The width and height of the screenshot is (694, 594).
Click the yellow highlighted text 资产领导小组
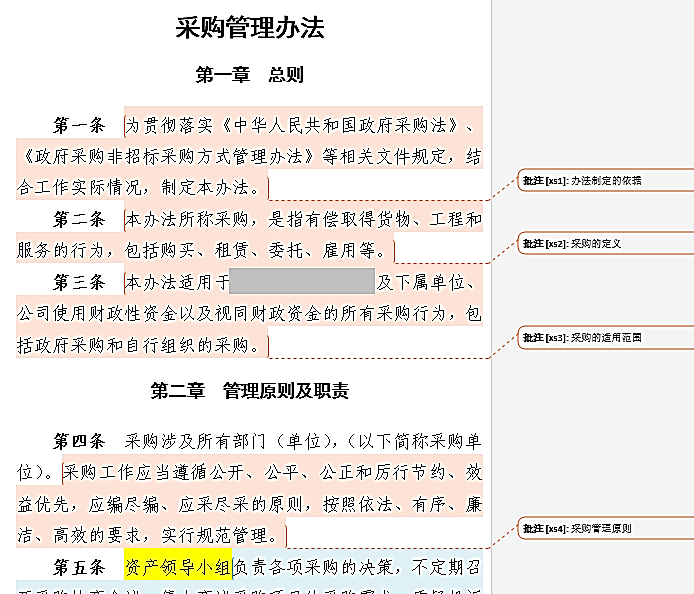click(x=178, y=567)
